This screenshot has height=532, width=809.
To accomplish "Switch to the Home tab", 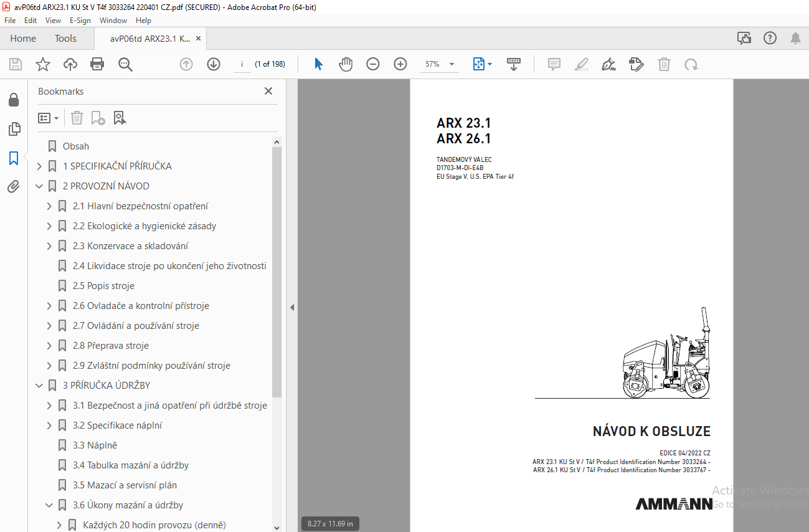I will (x=23, y=39).
